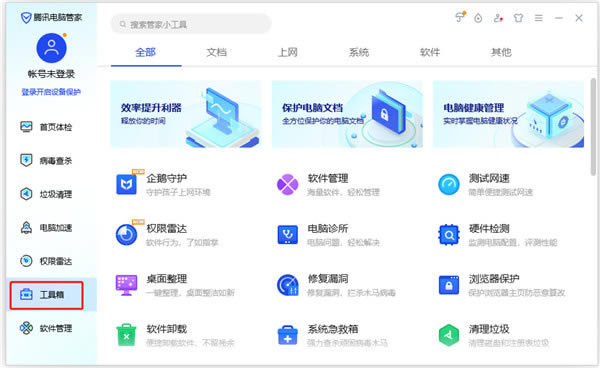Open 修复漏洞 tool icon

pos(287,285)
